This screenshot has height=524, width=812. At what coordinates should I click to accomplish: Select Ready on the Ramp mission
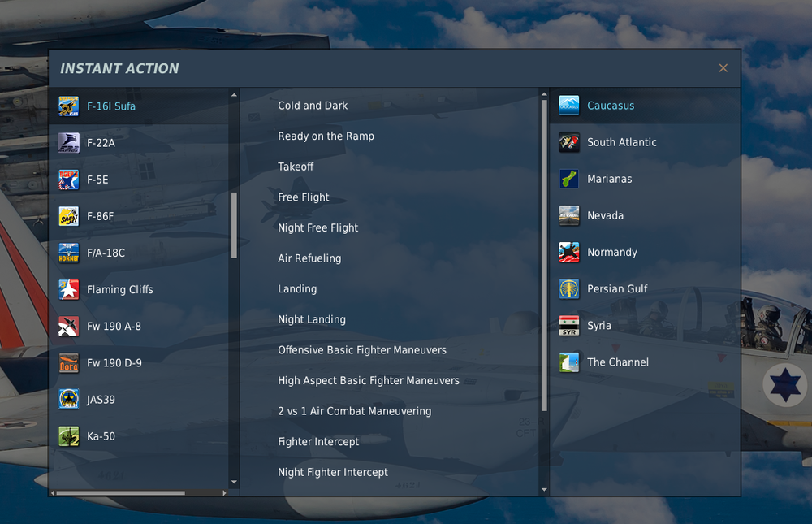[x=326, y=136]
